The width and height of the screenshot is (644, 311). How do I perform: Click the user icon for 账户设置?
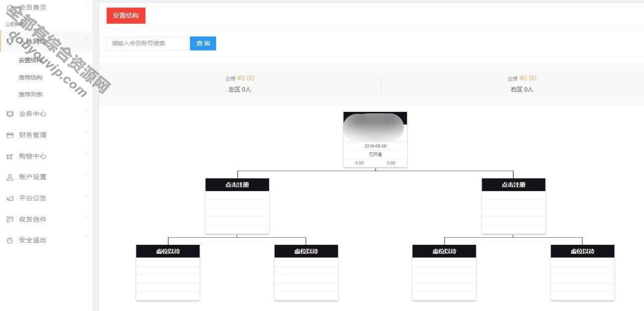click(10, 177)
